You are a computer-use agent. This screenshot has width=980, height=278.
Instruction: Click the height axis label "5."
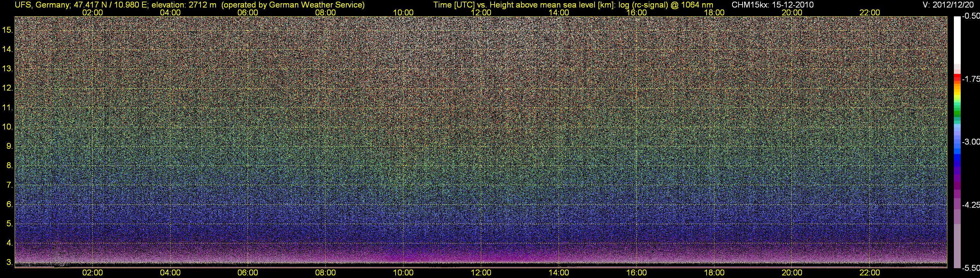pos(10,224)
